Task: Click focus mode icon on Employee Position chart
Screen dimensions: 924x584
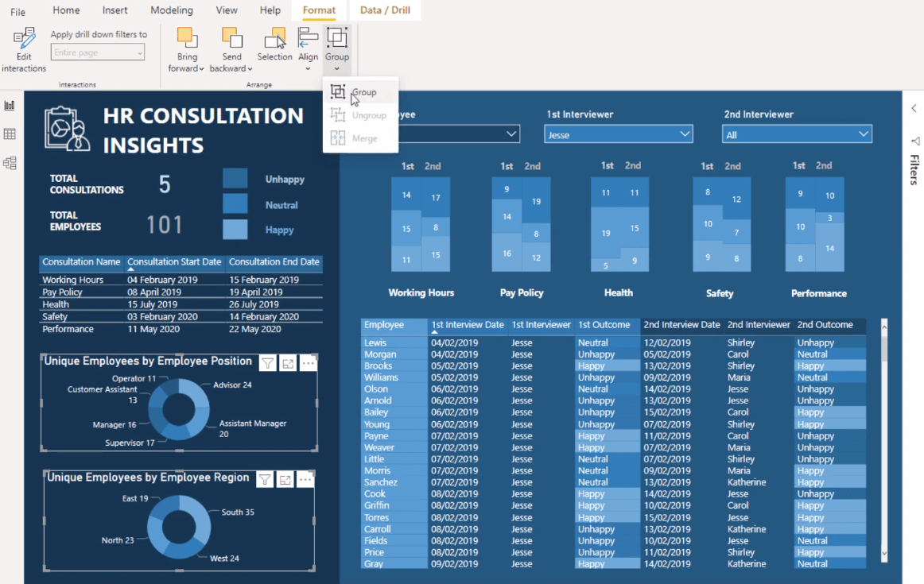Action: (x=288, y=364)
